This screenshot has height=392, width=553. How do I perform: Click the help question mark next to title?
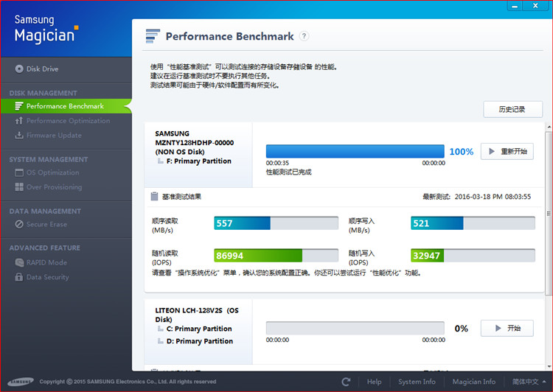click(304, 36)
